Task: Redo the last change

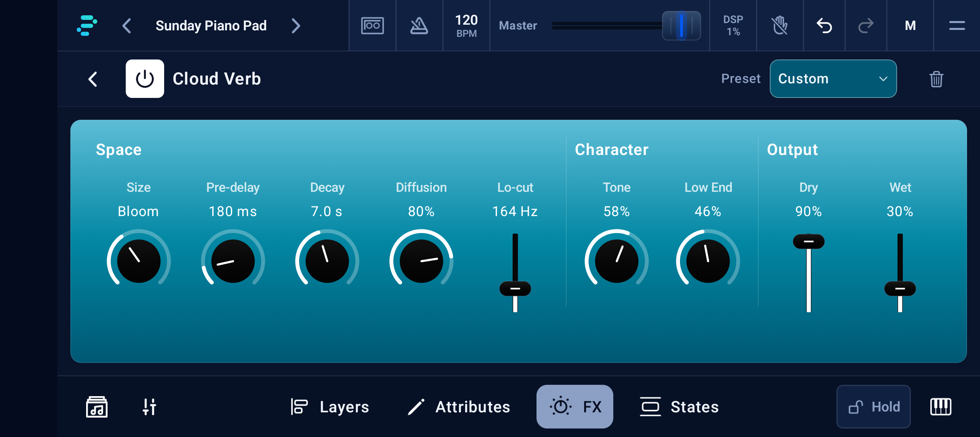Action: click(x=866, y=26)
